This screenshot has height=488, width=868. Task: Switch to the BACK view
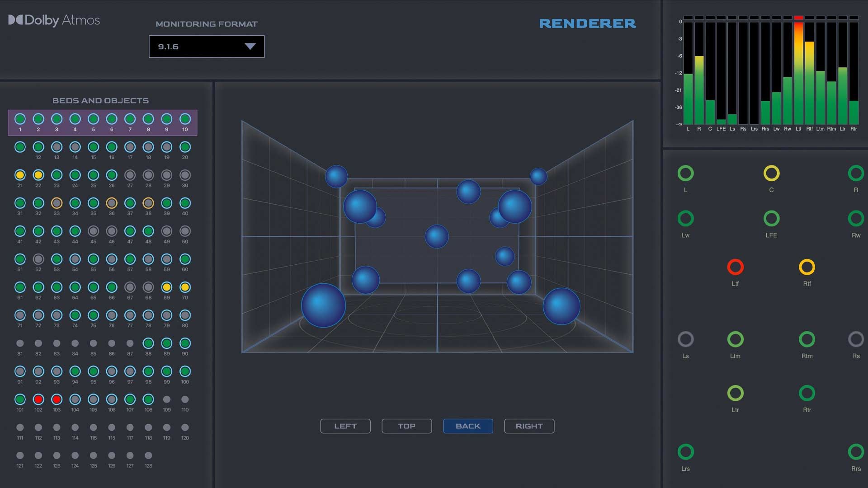coord(468,426)
